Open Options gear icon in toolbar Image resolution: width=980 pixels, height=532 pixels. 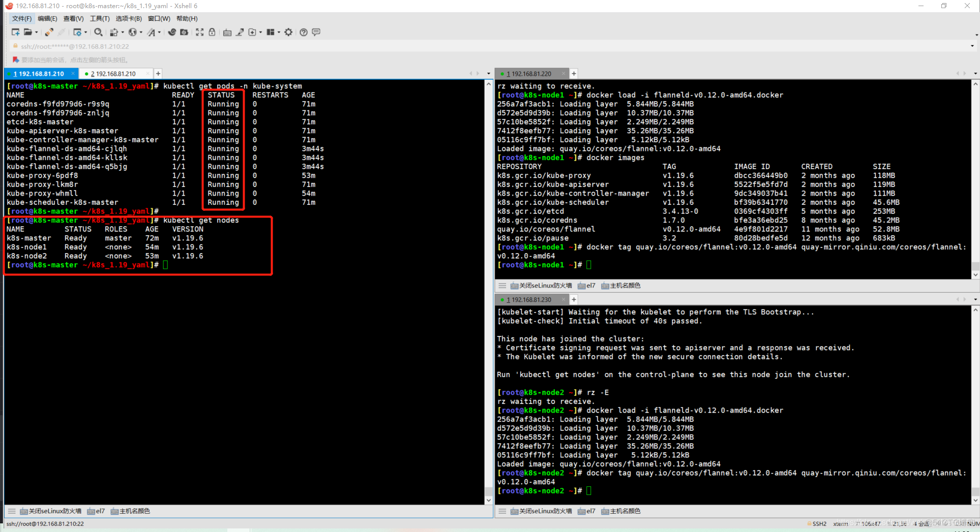pos(288,32)
